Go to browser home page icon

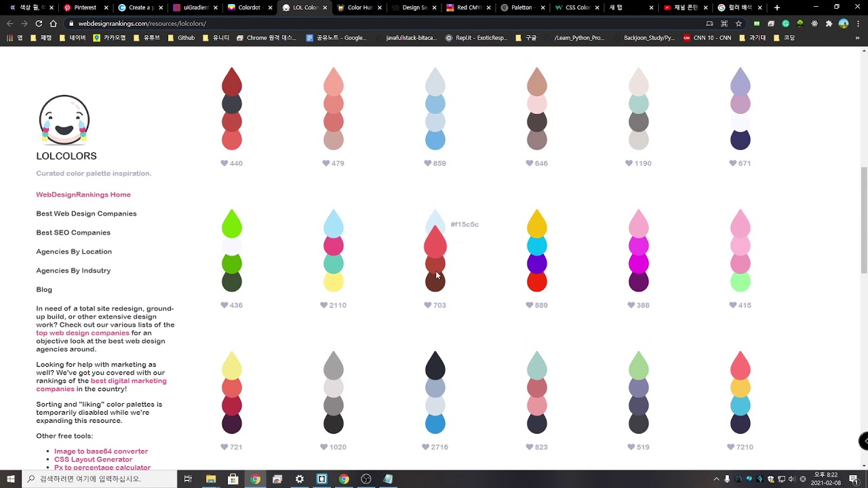click(53, 23)
